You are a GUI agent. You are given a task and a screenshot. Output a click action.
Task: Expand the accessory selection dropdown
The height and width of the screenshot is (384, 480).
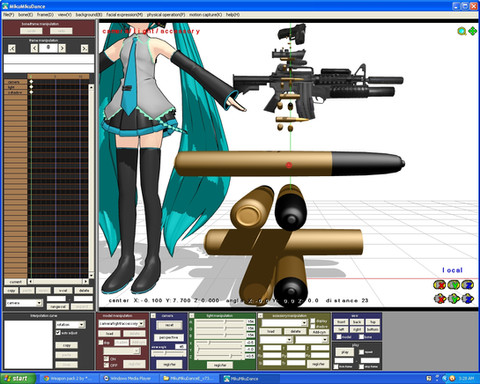284,323
